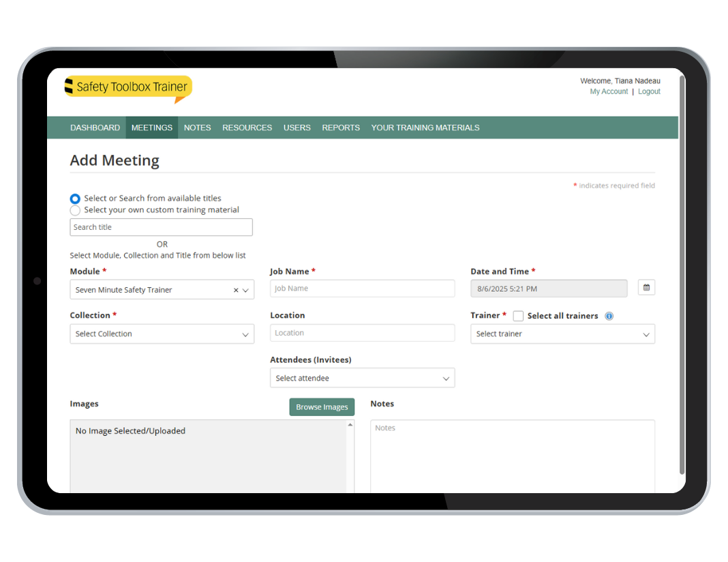Click the Images list scroll-up arrow
The width and height of the screenshot is (728, 562).
click(350, 425)
